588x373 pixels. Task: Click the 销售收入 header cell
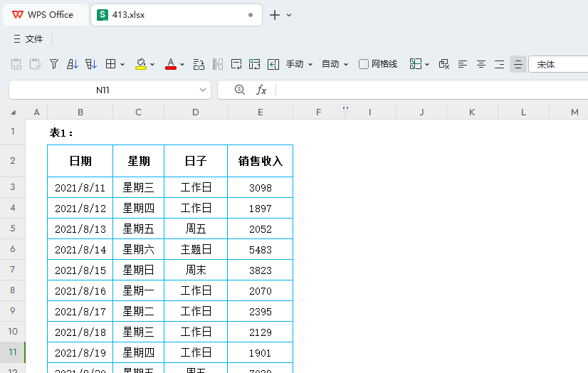pyautogui.click(x=261, y=161)
